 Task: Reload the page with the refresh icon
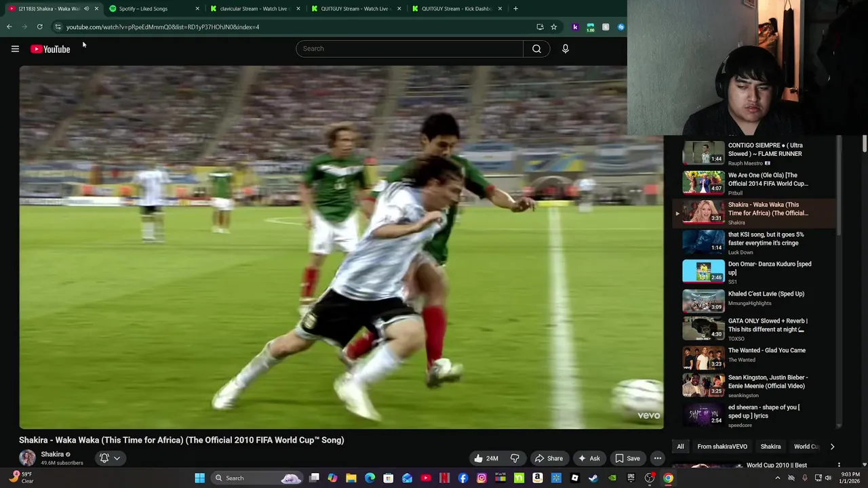[x=40, y=27]
